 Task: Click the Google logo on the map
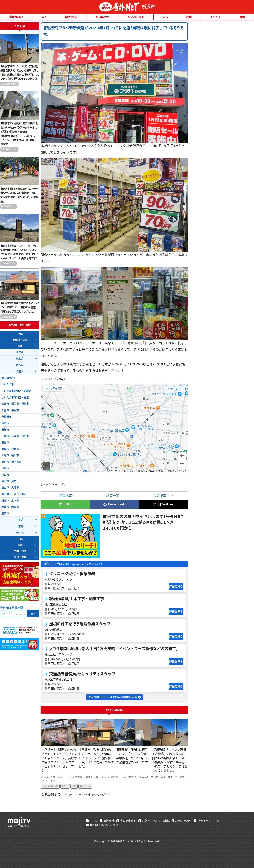[114, 467]
